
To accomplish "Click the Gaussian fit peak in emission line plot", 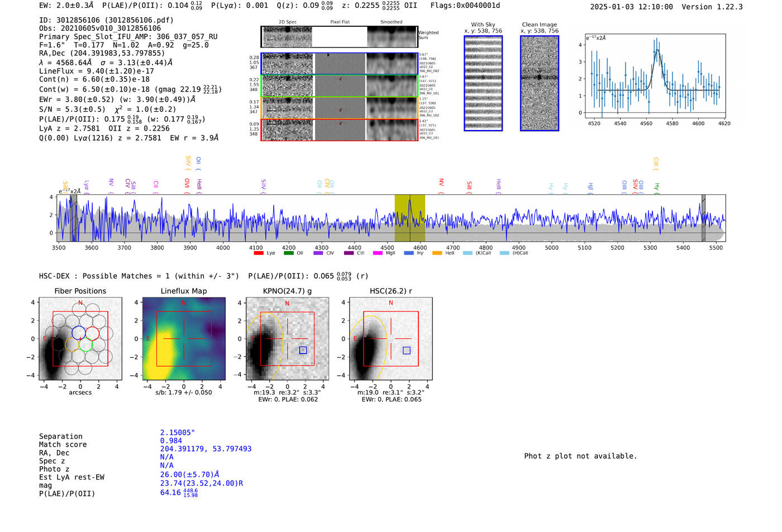I will coord(657,50).
